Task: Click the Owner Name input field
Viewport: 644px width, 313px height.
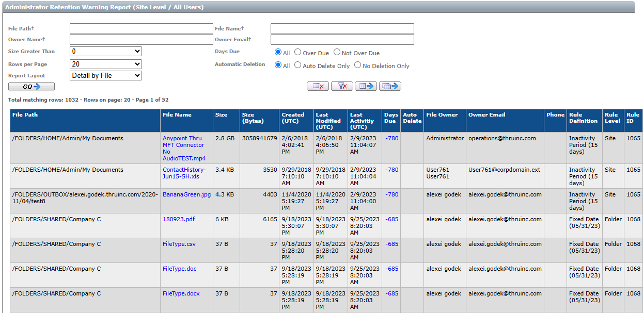Action: pos(142,39)
